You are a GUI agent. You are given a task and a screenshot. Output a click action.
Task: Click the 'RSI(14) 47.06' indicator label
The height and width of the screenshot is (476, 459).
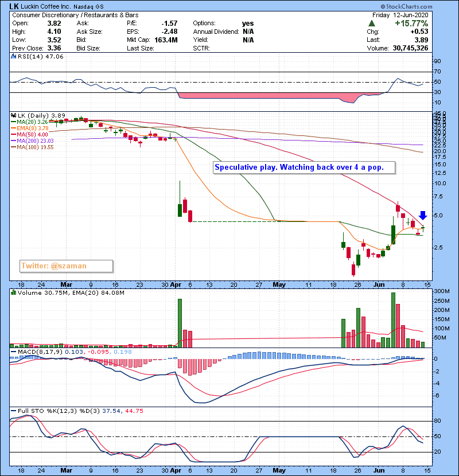(40, 56)
